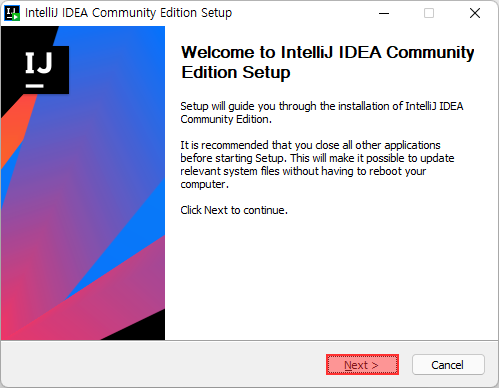Close the Setup window

point(475,13)
